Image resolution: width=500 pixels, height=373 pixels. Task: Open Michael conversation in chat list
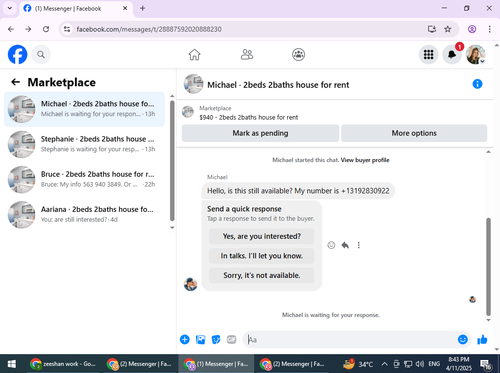tap(84, 109)
